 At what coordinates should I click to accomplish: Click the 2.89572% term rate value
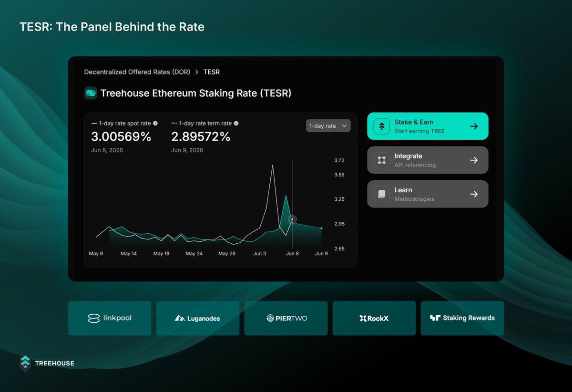201,137
